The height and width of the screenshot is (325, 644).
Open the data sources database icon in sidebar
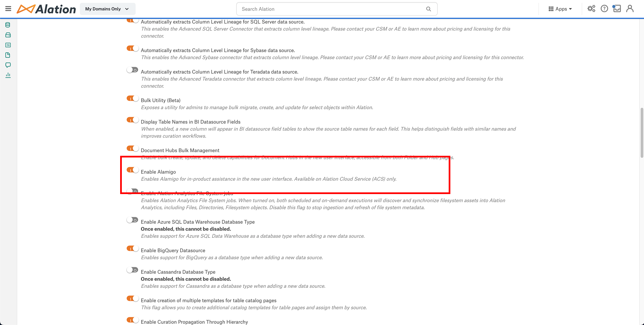point(8,25)
